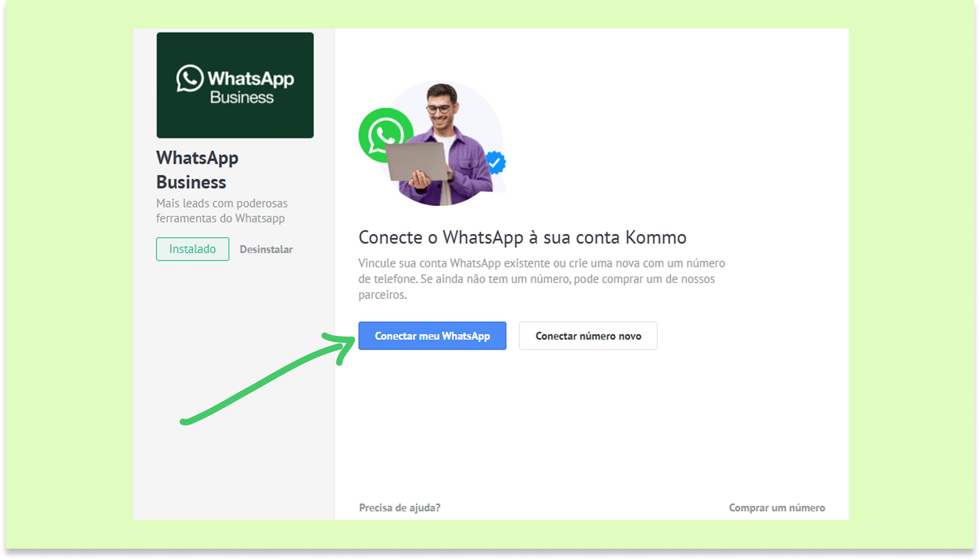
Task: Click the blue verified checkmark badge
Action: tap(495, 162)
